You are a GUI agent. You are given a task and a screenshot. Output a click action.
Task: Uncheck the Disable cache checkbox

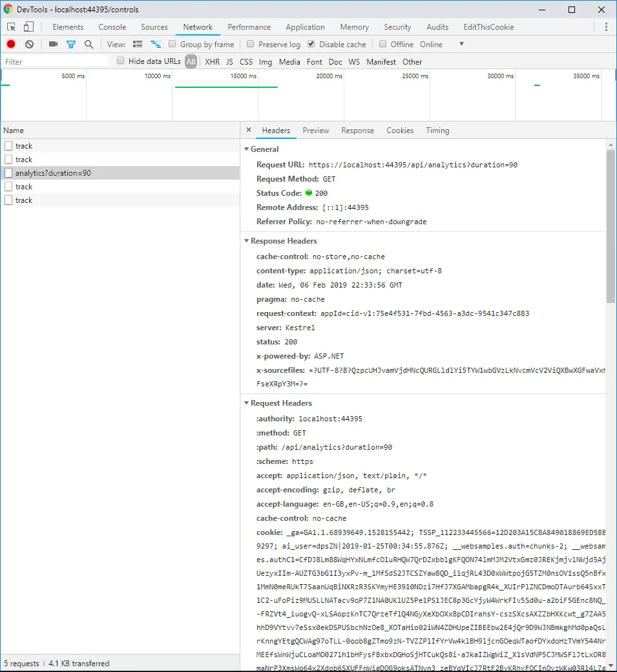coord(311,44)
